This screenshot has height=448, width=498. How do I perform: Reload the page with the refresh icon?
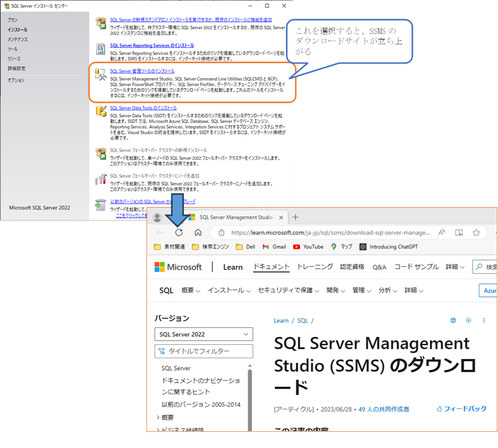[179, 232]
